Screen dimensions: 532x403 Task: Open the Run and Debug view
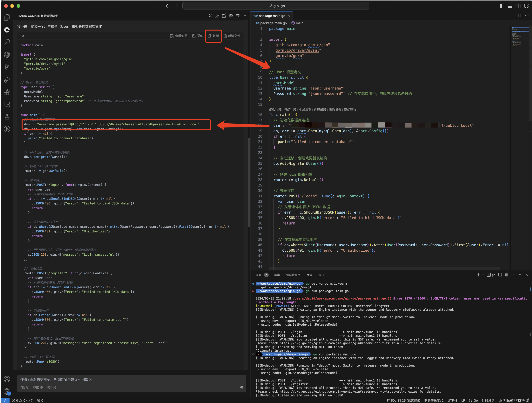tap(7, 79)
